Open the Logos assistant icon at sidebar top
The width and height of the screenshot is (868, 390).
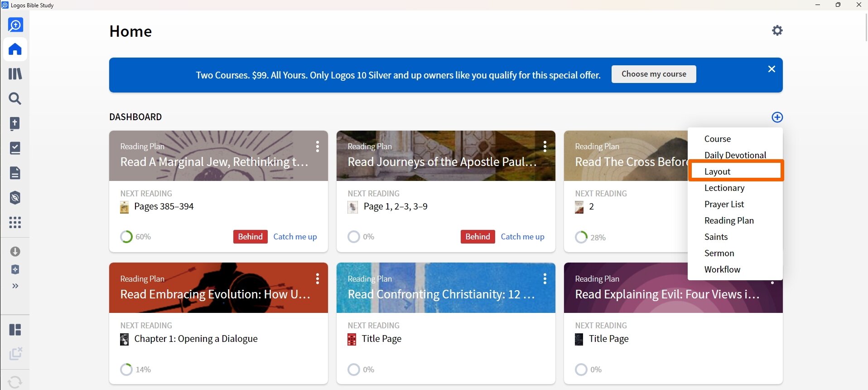pyautogui.click(x=15, y=25)
